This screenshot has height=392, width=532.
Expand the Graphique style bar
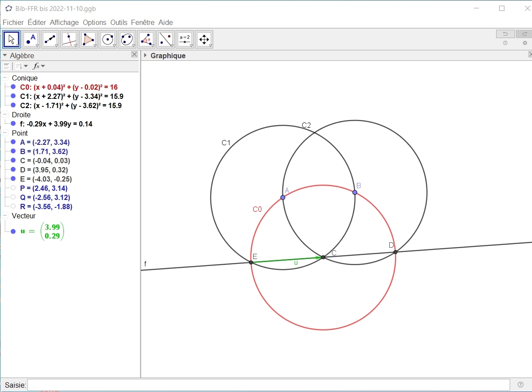[145, 56]
